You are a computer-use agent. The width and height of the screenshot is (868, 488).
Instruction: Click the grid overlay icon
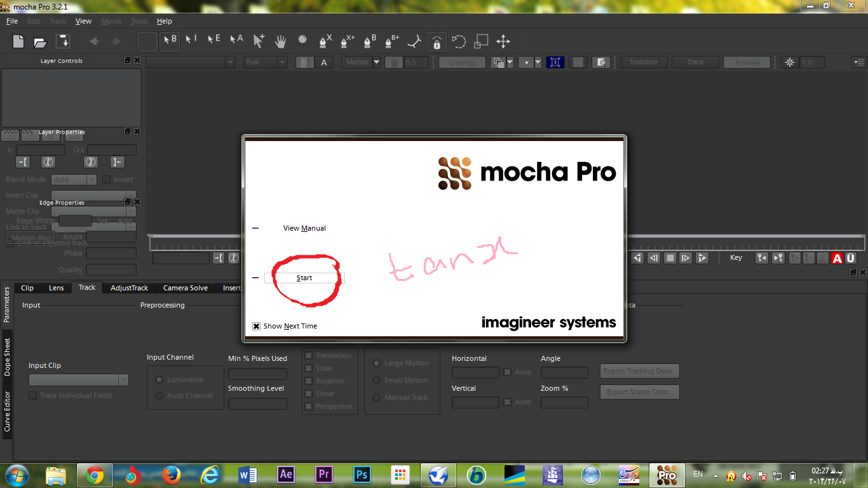click(578, 62)
